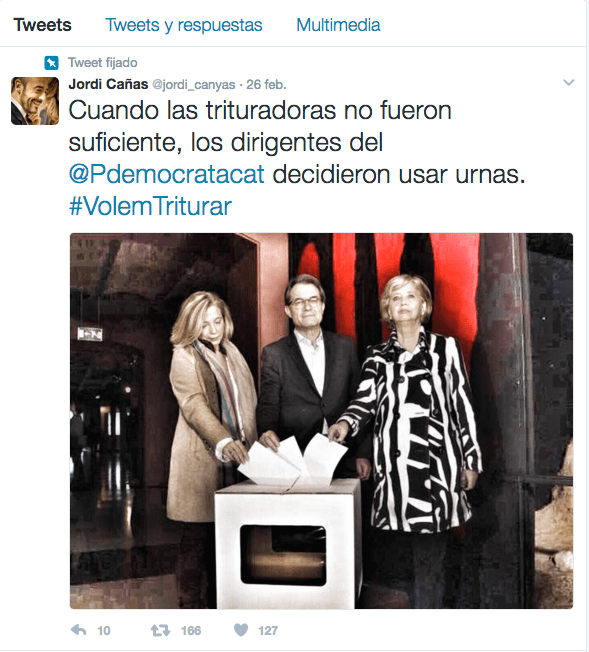Image resolution: width=589 pixels, height=652 pixels.
Task: Like the tweet with the heart icon
Action: 241,630
